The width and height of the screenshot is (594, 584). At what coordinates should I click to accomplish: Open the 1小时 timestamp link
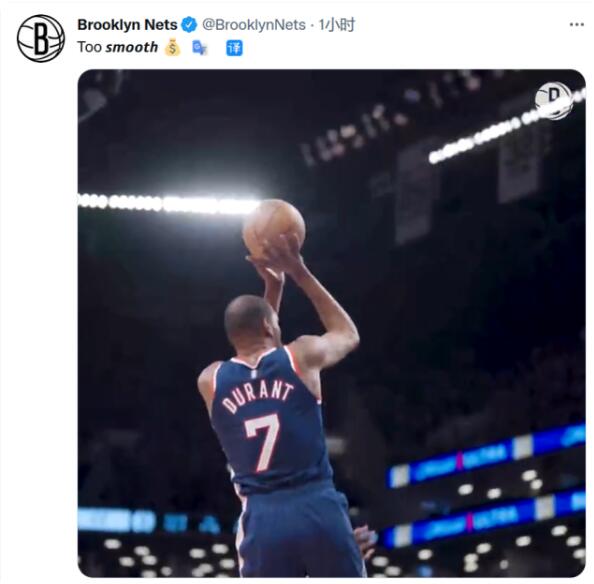pyautogui.click(x=337, y=25)
